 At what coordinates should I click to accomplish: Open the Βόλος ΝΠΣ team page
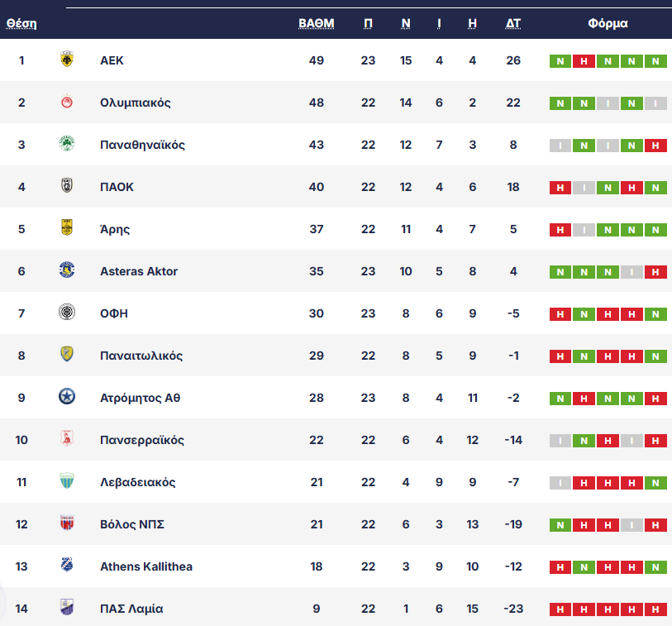[132, 524]
